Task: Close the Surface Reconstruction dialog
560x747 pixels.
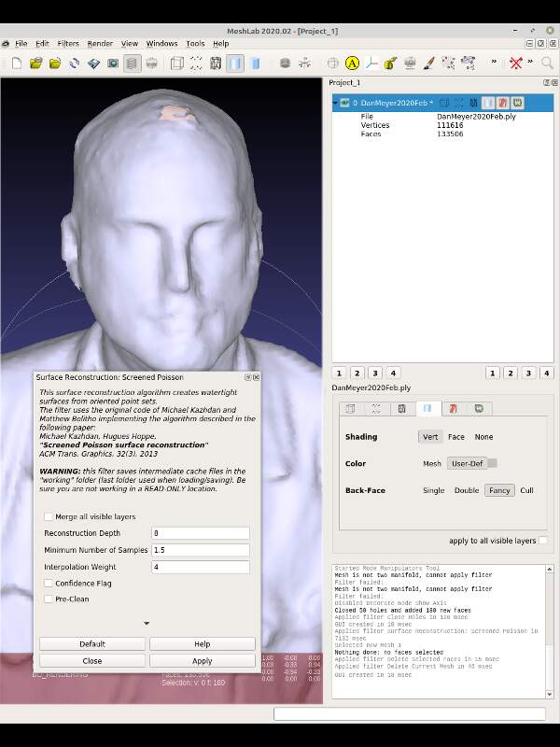Action: 91,661
